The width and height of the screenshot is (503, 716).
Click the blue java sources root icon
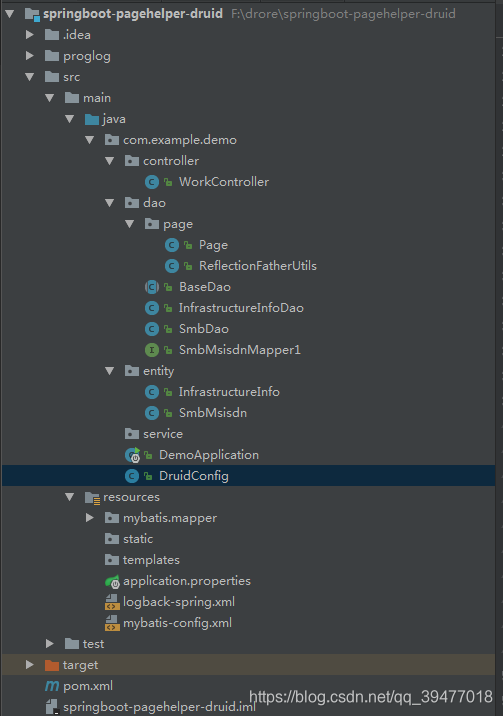click(x=92, y=119)
